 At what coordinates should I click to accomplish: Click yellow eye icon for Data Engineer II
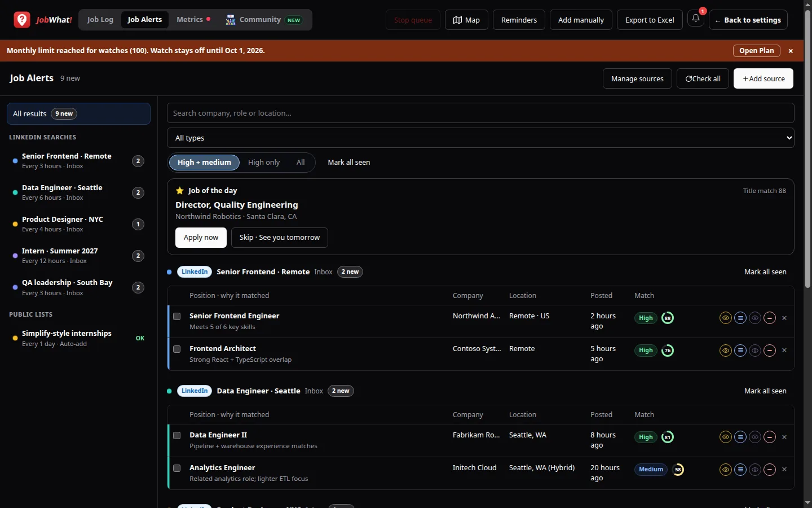726,437
